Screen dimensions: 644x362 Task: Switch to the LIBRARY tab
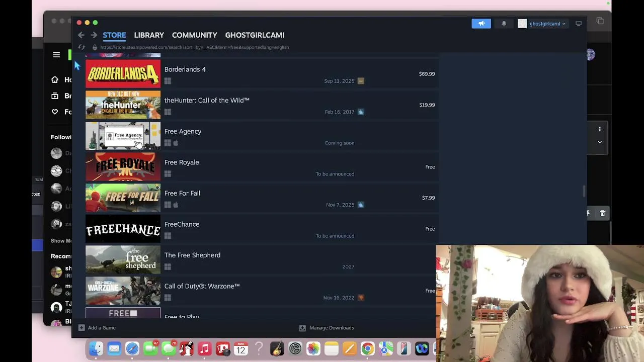tap(149, 35)
